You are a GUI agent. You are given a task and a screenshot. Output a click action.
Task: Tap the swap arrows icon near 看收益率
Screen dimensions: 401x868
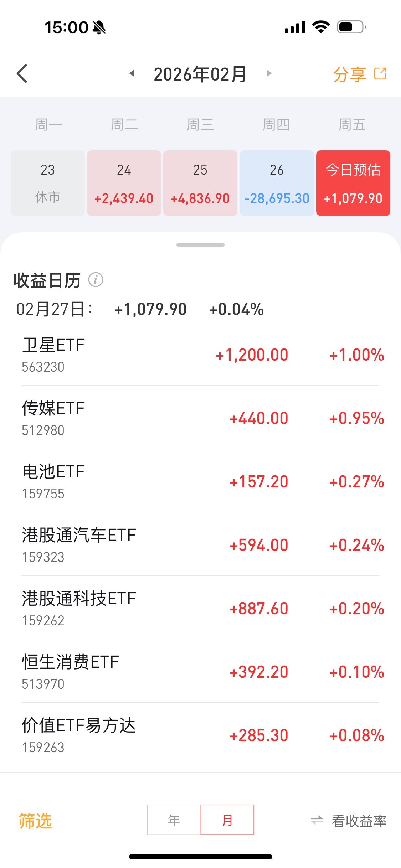pos(317,820)
